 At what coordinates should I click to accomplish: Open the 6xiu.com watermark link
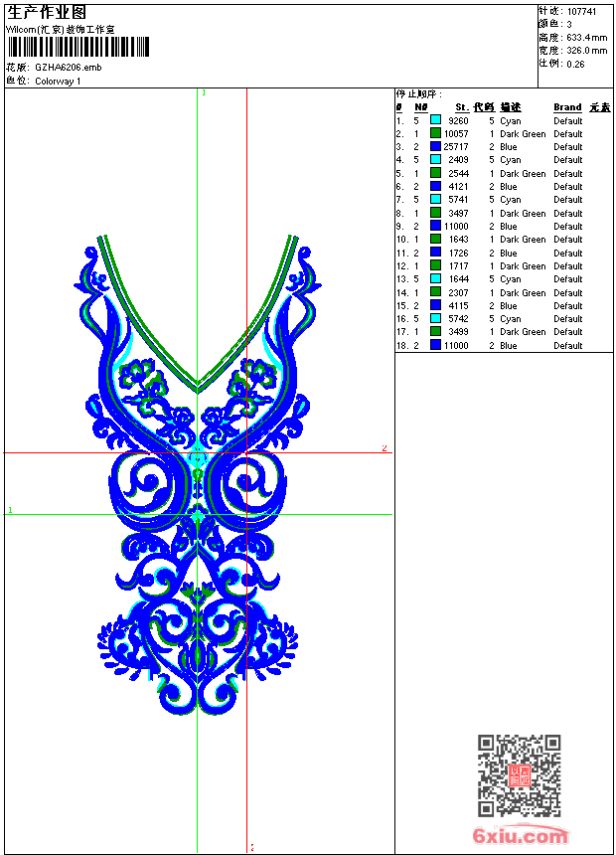coord(520,836)
